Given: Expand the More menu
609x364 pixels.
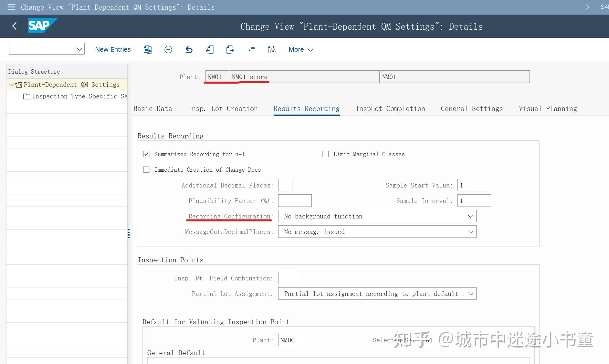Looking at the screenshot, I should point(300,49).
